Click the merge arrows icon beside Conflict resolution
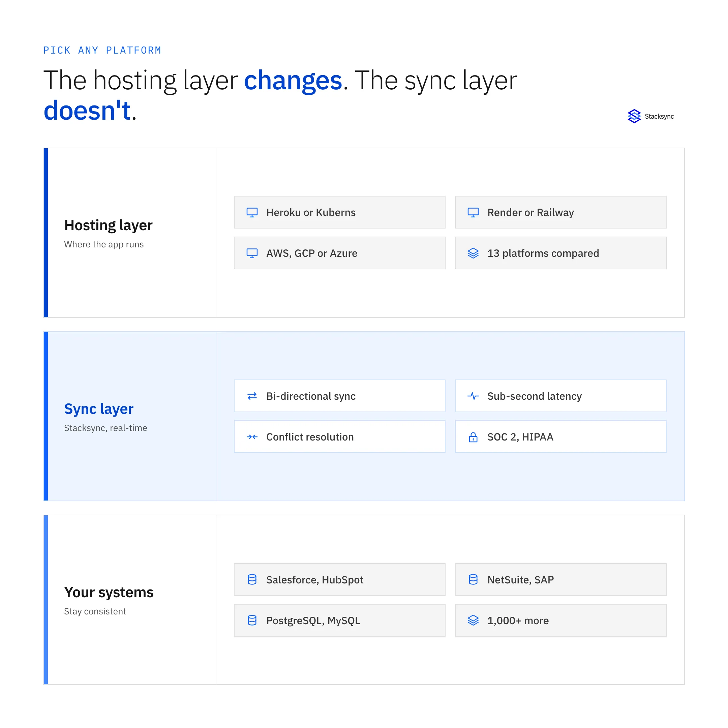 252,437
